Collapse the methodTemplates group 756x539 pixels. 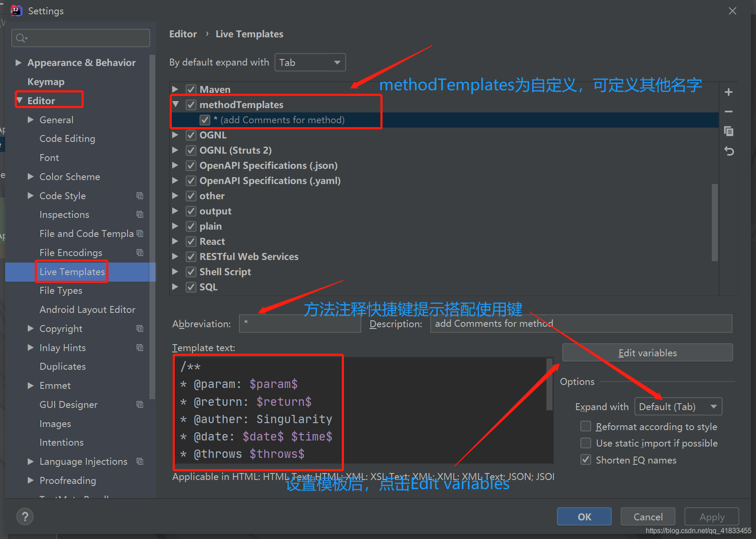176,104
